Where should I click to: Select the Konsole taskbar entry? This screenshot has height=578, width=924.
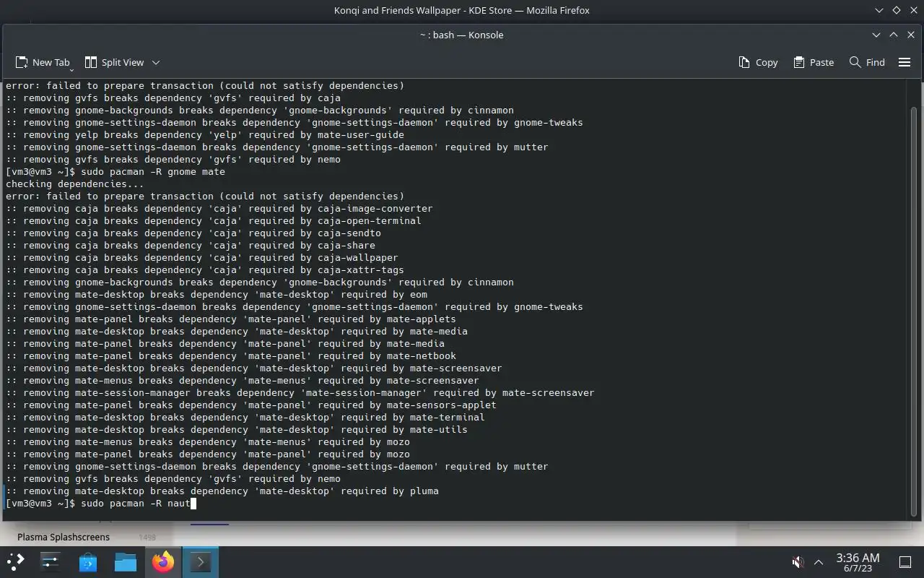click(200, 561)
